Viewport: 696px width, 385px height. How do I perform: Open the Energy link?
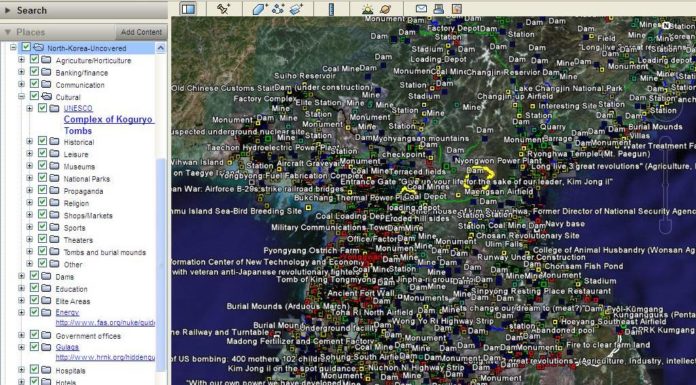click(67, 313)
